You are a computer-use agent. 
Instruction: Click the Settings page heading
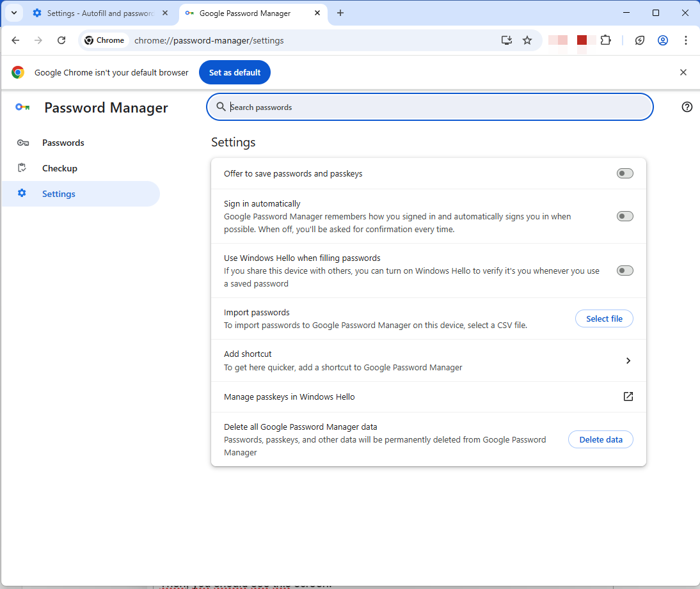pyautogui.click(x=234, y=143)
